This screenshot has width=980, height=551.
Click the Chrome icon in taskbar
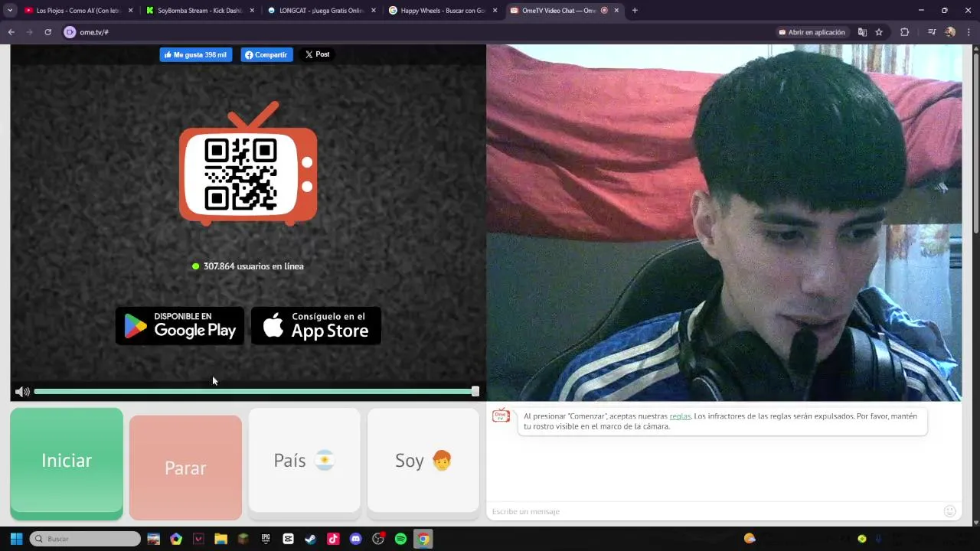coord(423,539)
